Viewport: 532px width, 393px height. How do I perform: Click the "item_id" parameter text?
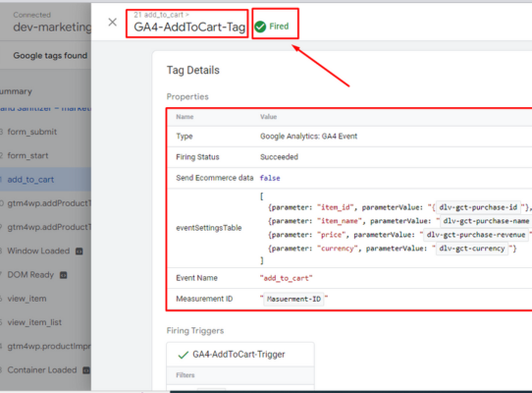pyautogui.click(x=336, y=207)
